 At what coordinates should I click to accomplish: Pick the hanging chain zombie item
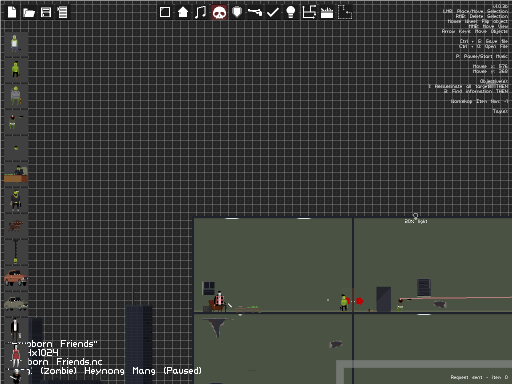(x=15, y=251)
